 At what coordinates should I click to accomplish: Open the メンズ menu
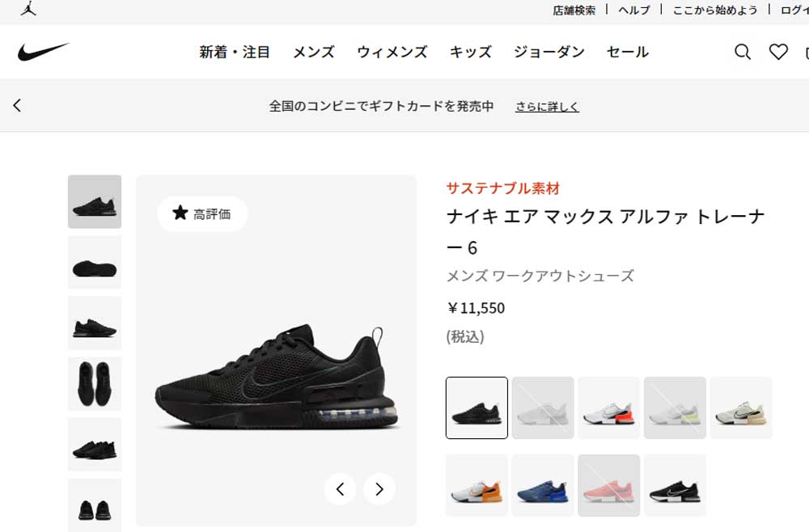314,52
